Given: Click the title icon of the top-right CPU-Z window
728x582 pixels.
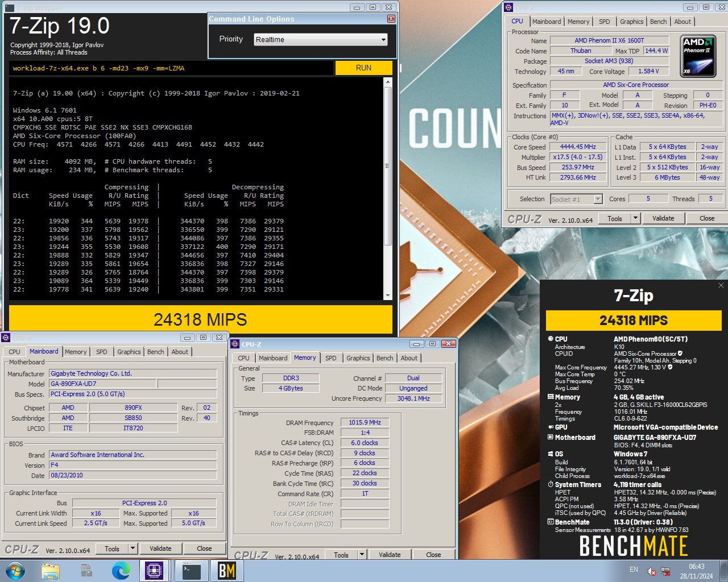Looking at the screenshot, I should coord(508,7).
